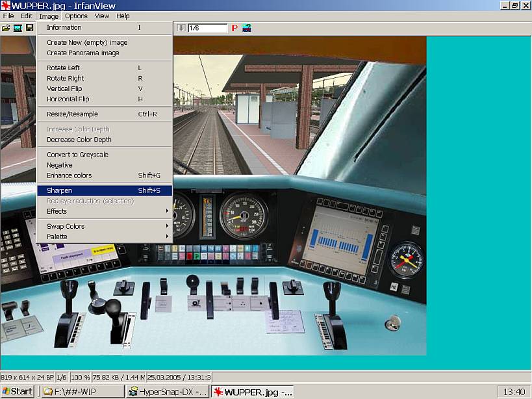Image resolution: width=532 pixels, height=399 pixels.
Task: Click the 13:40 system clock
Action: point(514,392)
